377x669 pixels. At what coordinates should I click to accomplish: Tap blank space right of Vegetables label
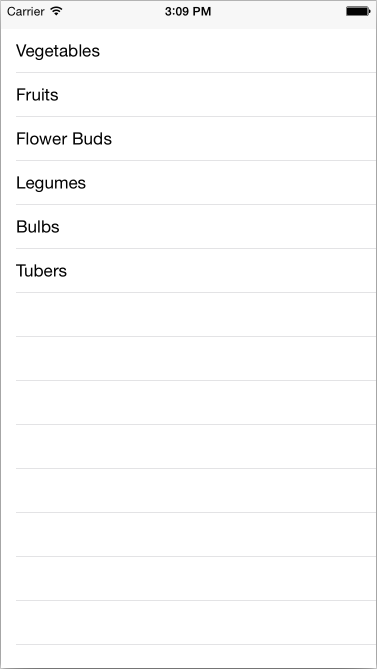(238, 51)
